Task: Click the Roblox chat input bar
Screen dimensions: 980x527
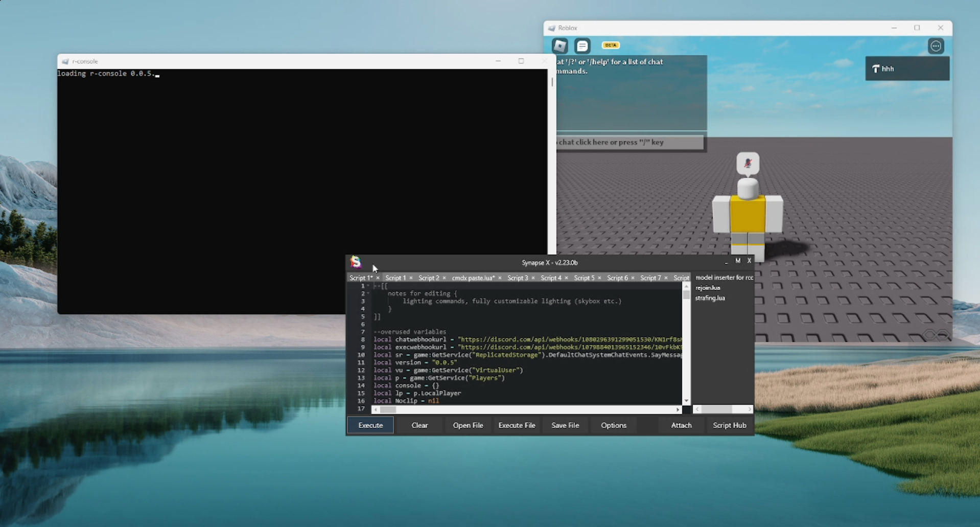Action: tap(629, 142)
